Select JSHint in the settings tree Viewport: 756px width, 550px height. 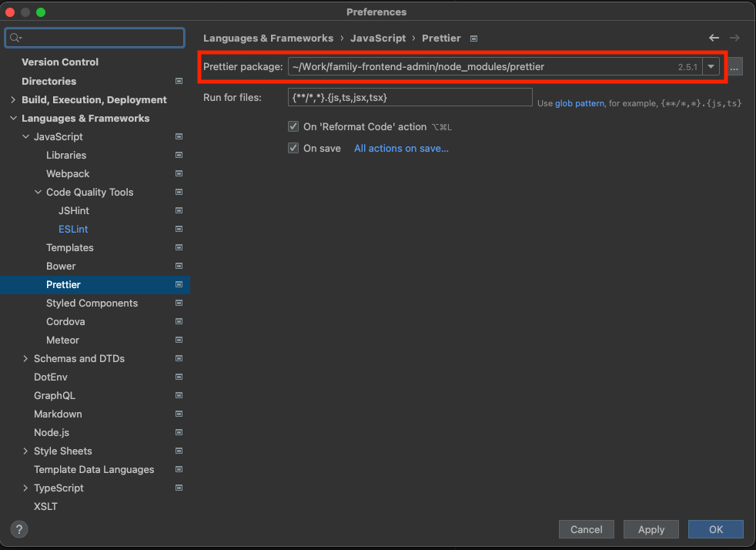tap(74, 210)
